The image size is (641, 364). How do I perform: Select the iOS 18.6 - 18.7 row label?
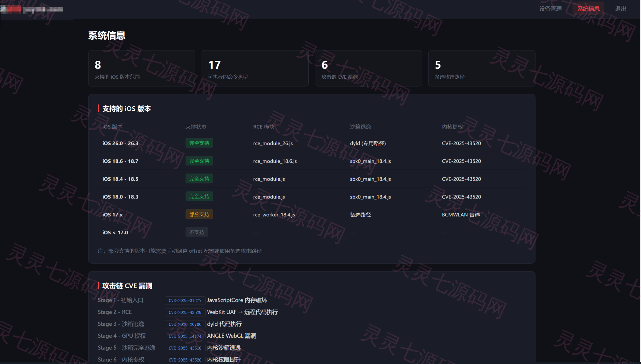coord(120,161)
